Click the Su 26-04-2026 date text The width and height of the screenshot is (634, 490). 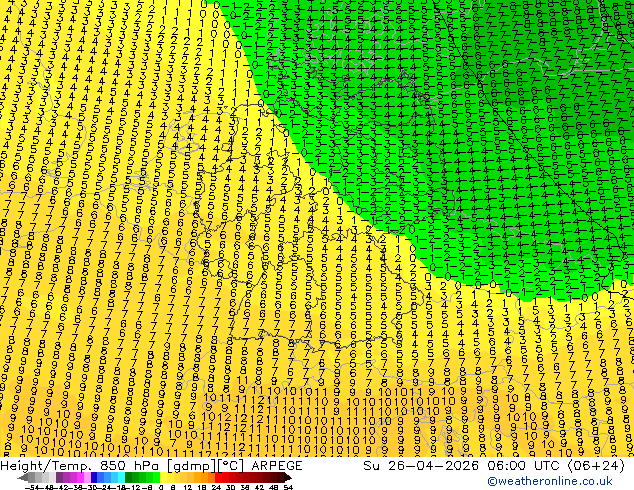tap(421, 466)
